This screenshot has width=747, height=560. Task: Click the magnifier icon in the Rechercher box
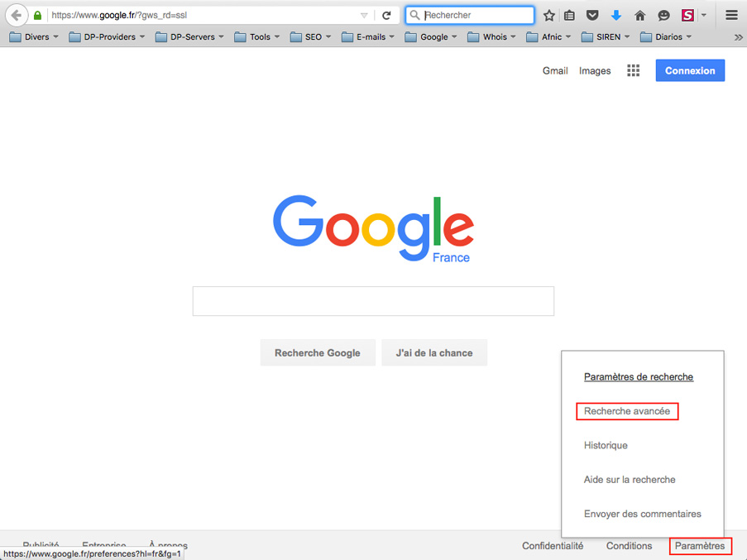(414, 15)
